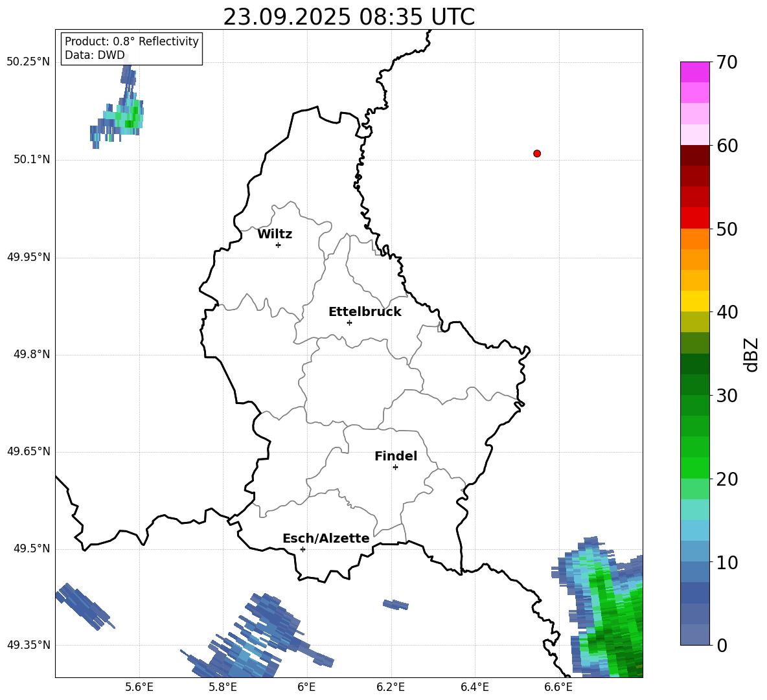Image resolution: width=767 pixels, height=700 pixels.
Task: Click the 30 colorbar tick label
Action: [x=727, y=396]
